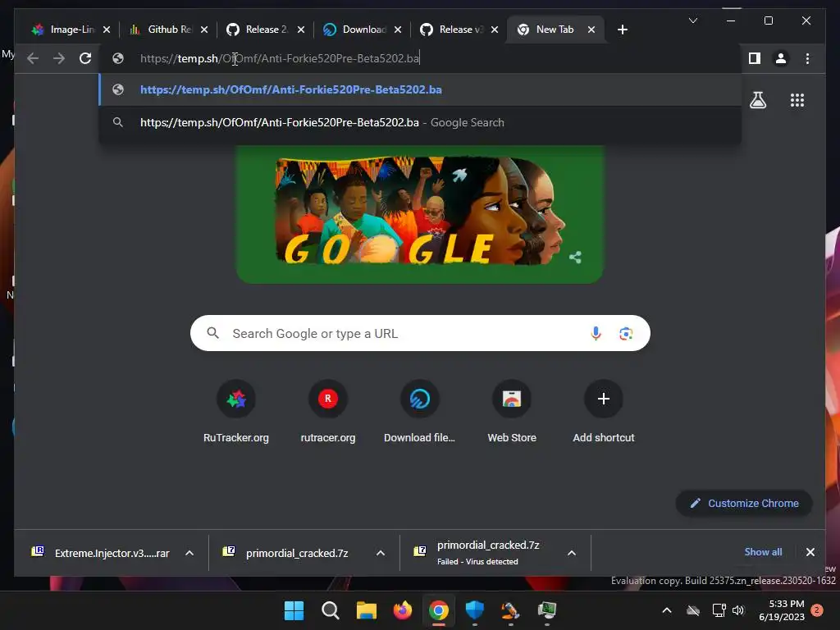Viewport: 840px width, 630px height.
Task: Open the volume control in system tray
Action: click(x=738, y=610)
